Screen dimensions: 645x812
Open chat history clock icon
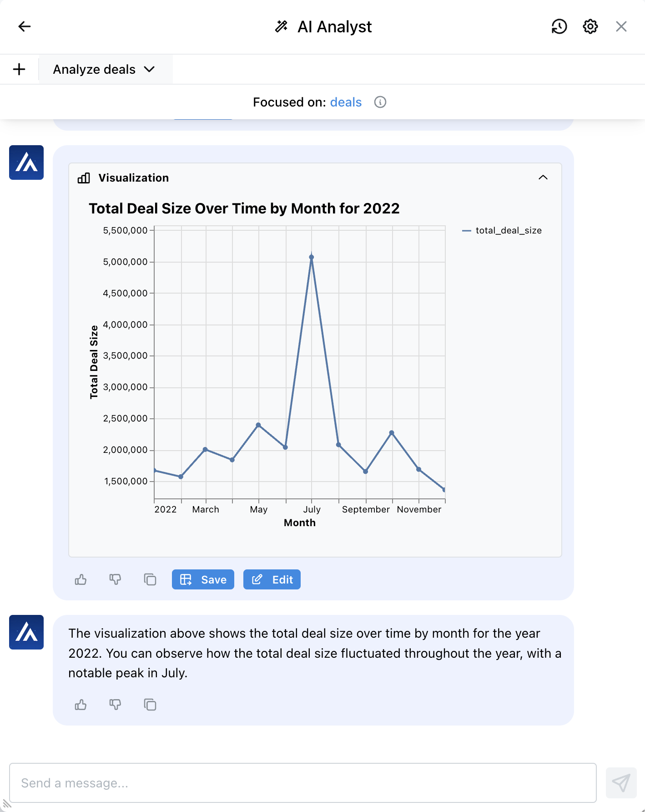tap(559, 26)
